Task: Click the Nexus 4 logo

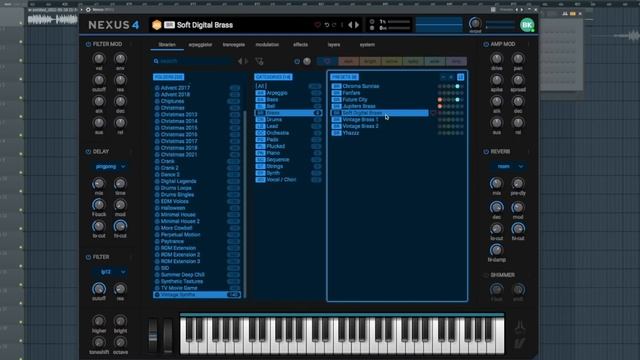Action: pyautogui.click(x=114, y=25)
